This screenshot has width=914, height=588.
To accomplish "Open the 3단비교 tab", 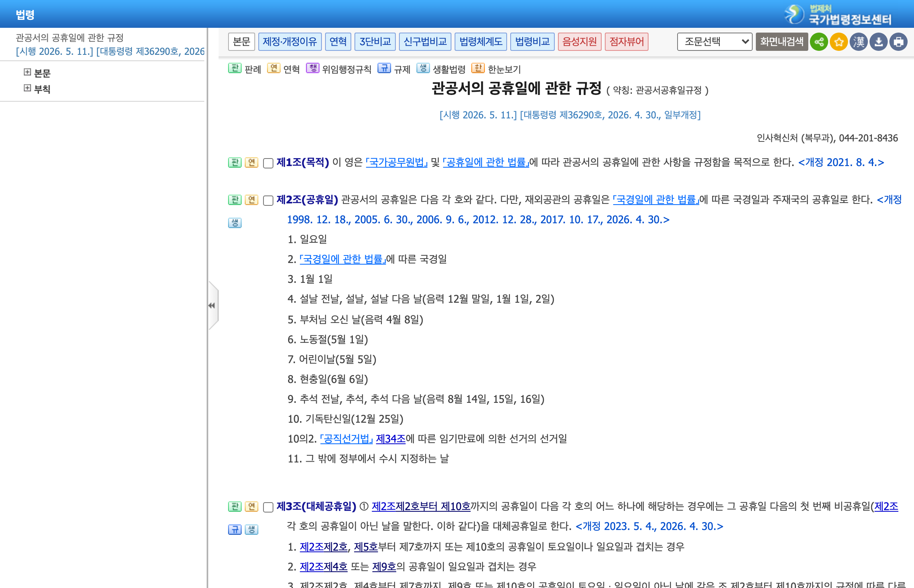I will coord(375,42).
